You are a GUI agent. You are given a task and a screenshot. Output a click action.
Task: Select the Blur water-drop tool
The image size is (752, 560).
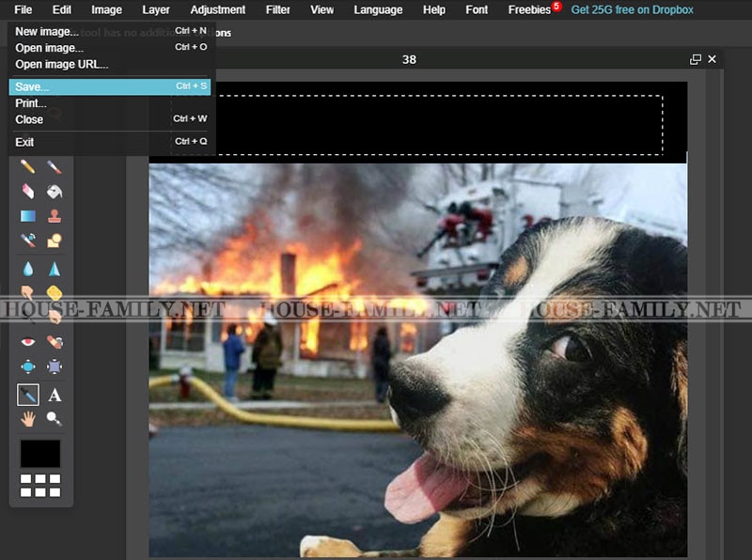coord(28,269)
